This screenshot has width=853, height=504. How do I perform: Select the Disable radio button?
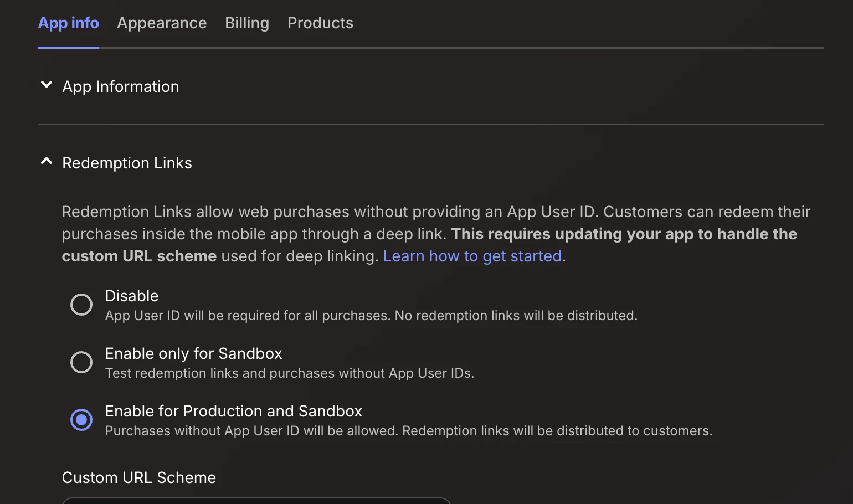81,305
